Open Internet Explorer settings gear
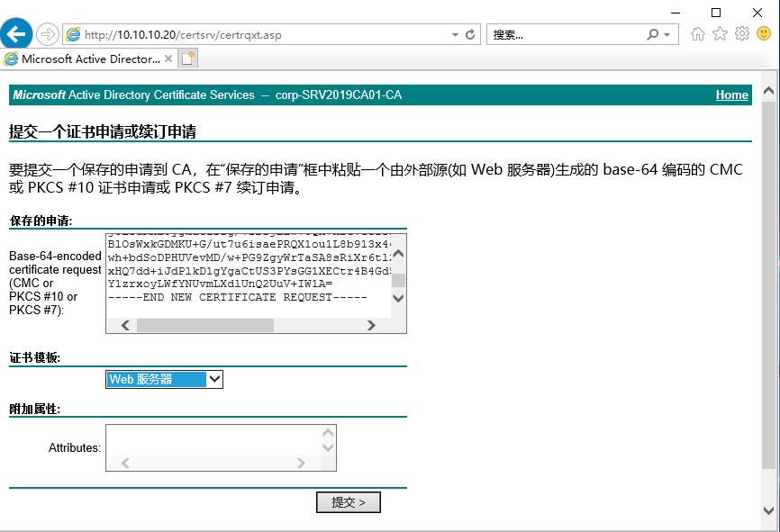This screenshot has height=532, width=780. pos(740,32)
